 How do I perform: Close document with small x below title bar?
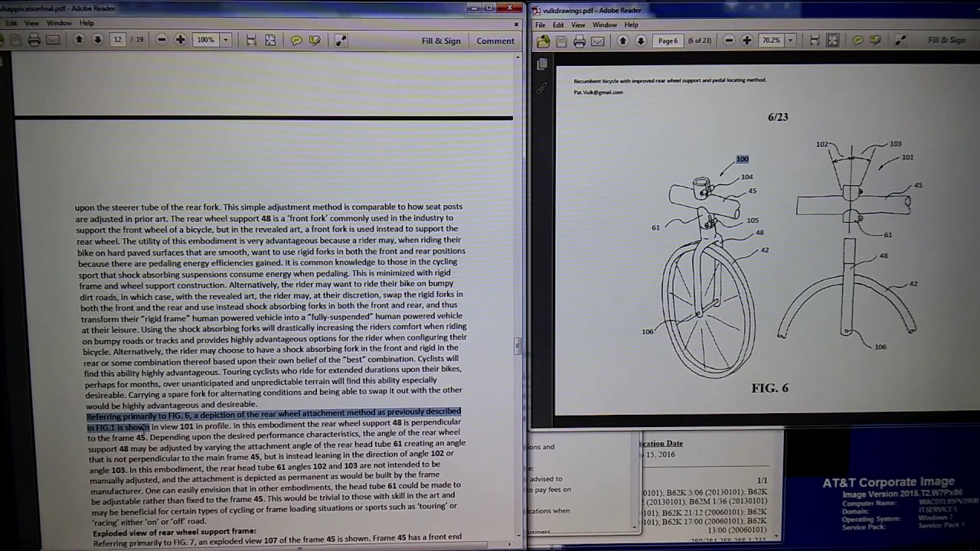point(516,24)
